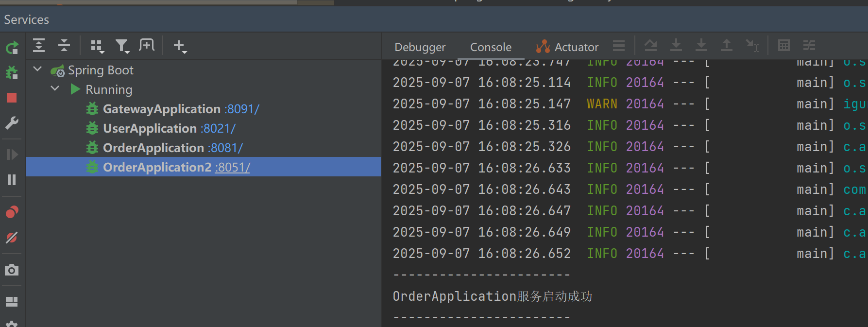Open the Group By dropdown

(x=97, y=46)
